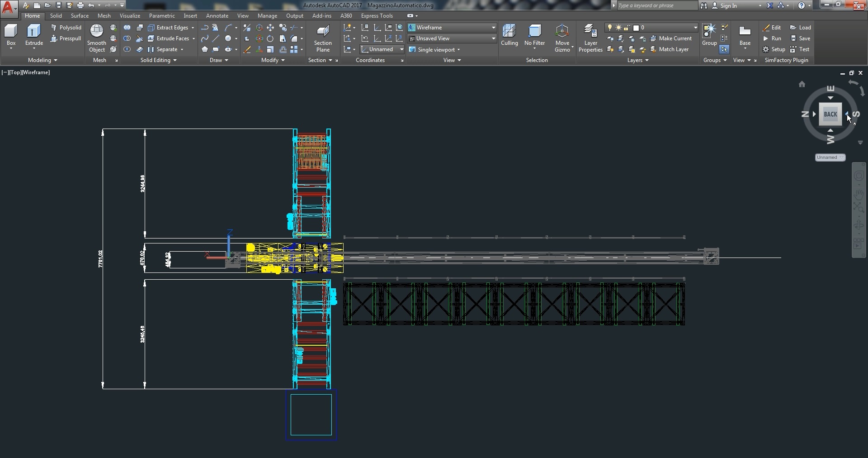Click the keyword search input field
The width and height of the screenshot is (868, 458).
pos(657,5)
